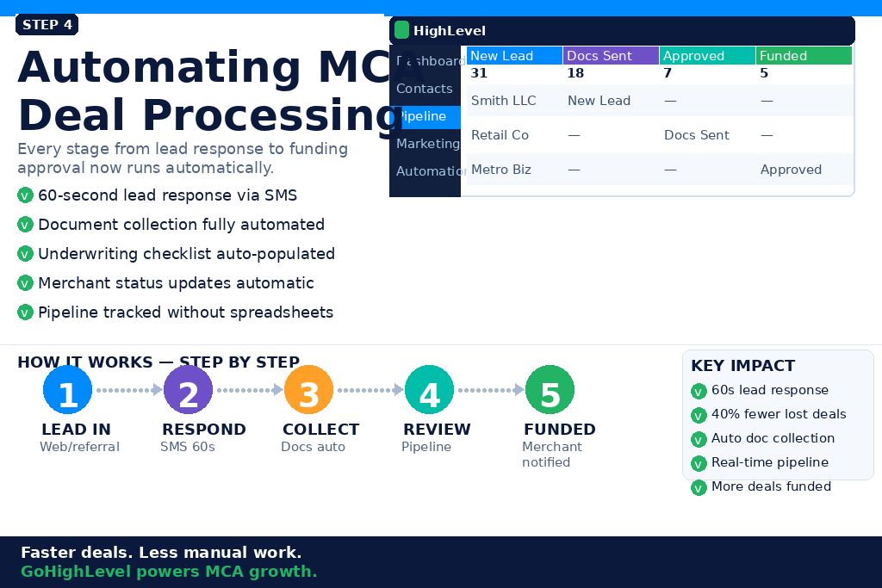Click the New Lead count 31

point(479,73)
